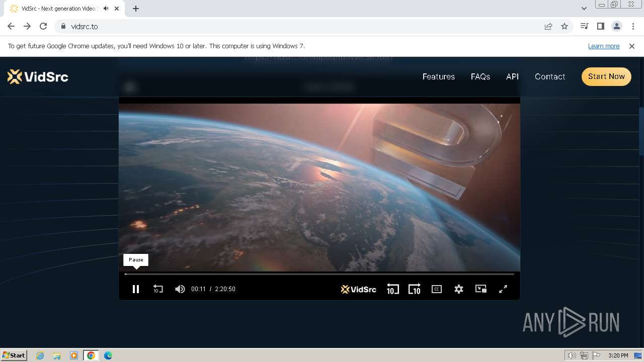644x362 pixels.
Task: Toggle closed captions CC
Action: tap(437, 289)
